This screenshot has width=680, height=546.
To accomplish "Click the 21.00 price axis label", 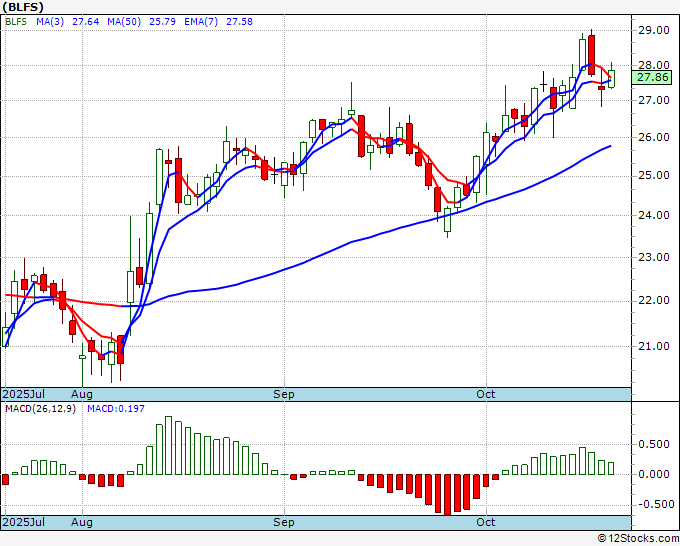I will (653, 346).
